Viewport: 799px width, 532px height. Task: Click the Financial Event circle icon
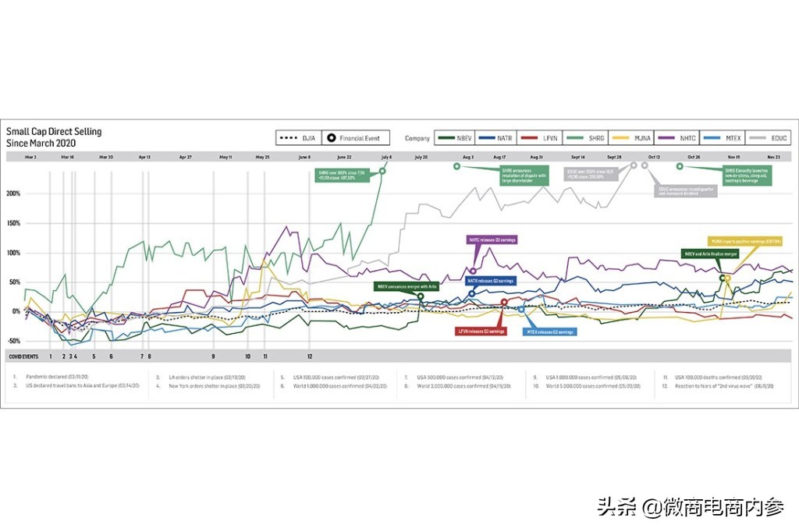tap(332, 137)
